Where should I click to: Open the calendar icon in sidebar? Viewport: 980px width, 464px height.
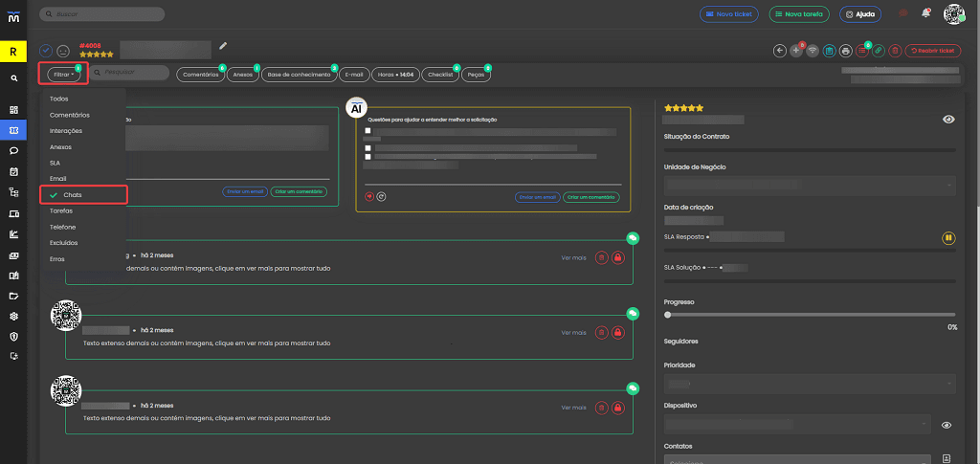pos(13,171)
